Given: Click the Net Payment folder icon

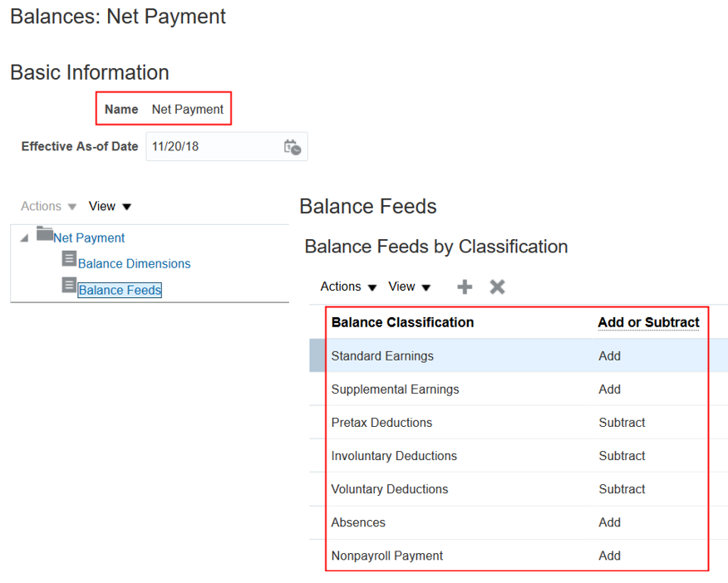Looking at the screenshot, I should (44, 234).
